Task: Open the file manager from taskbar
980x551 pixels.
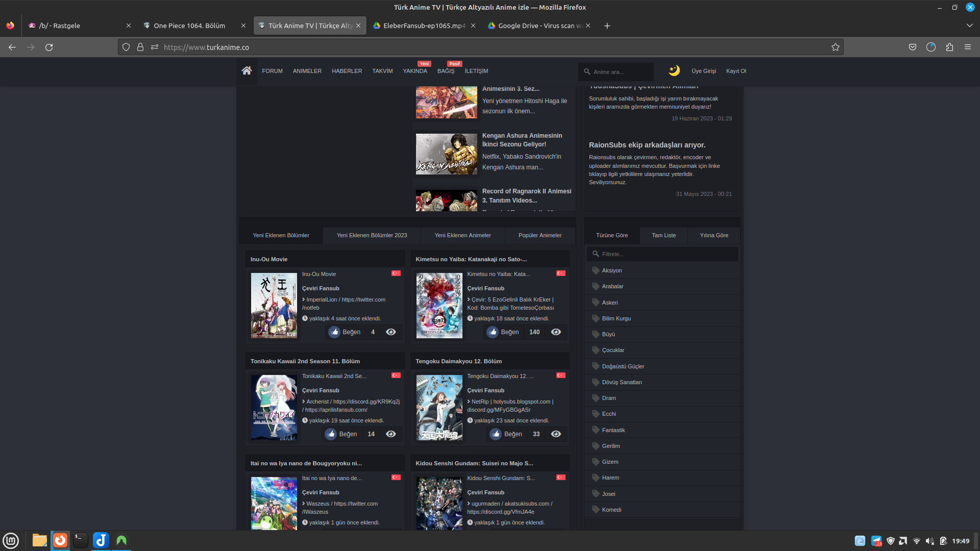Action: (40, 540)
